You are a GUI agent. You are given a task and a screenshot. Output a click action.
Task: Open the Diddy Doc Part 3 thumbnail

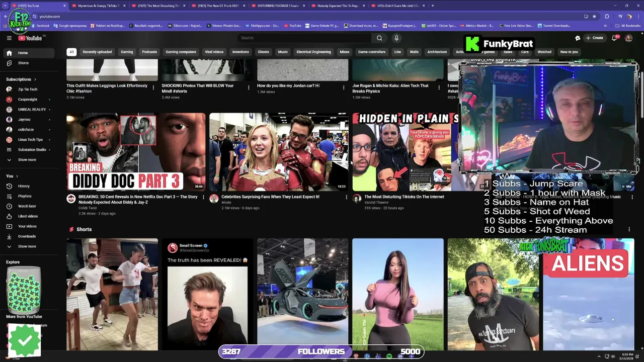click(136, 152)
